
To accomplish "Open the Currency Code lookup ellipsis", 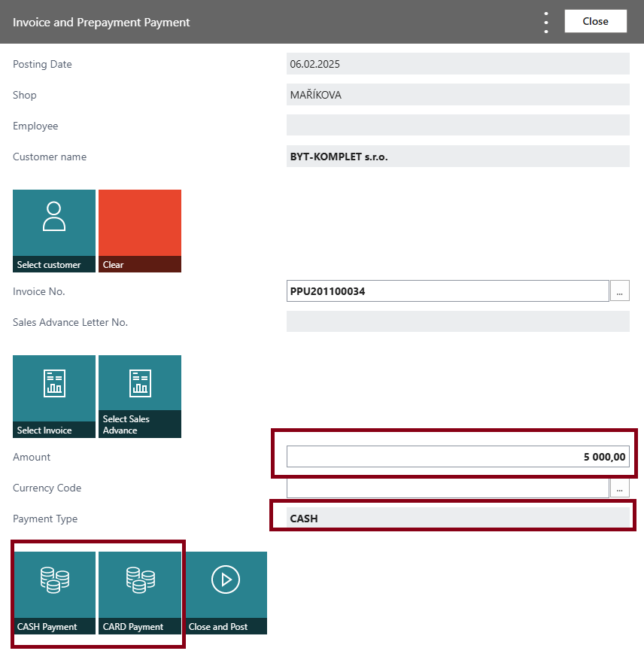I will [x=620, y=488].
